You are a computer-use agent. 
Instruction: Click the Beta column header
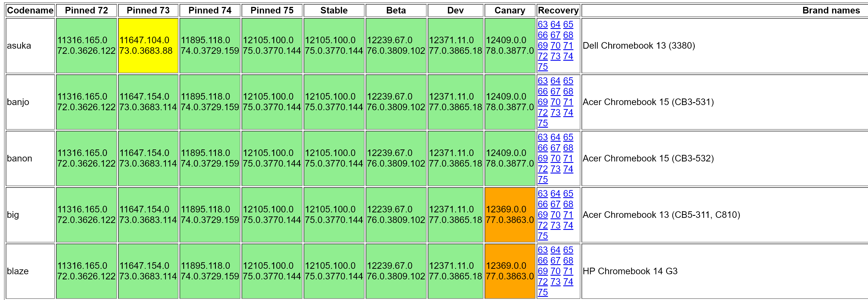point(396,11)
